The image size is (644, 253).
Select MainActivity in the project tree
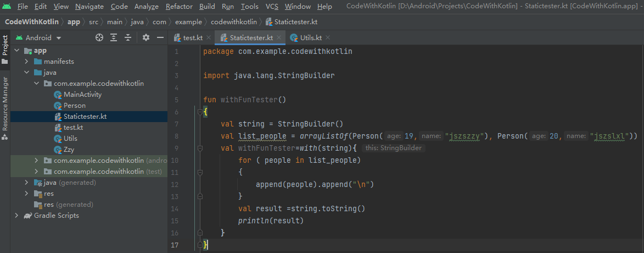(x=82, y=95)
